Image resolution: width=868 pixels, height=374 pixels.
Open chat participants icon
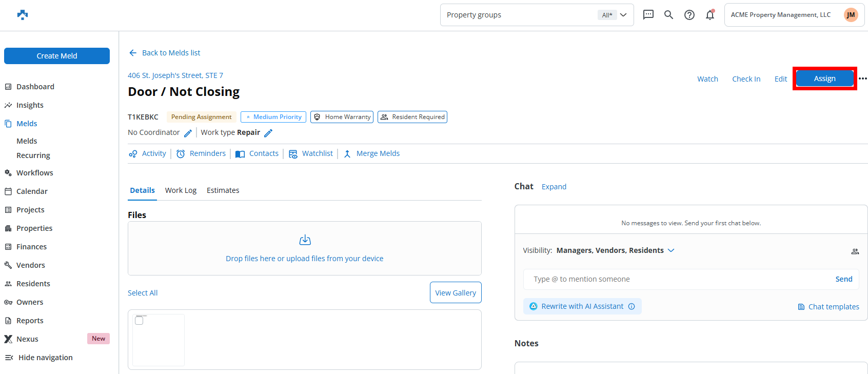pyautogui.click(x=855, y=251)
